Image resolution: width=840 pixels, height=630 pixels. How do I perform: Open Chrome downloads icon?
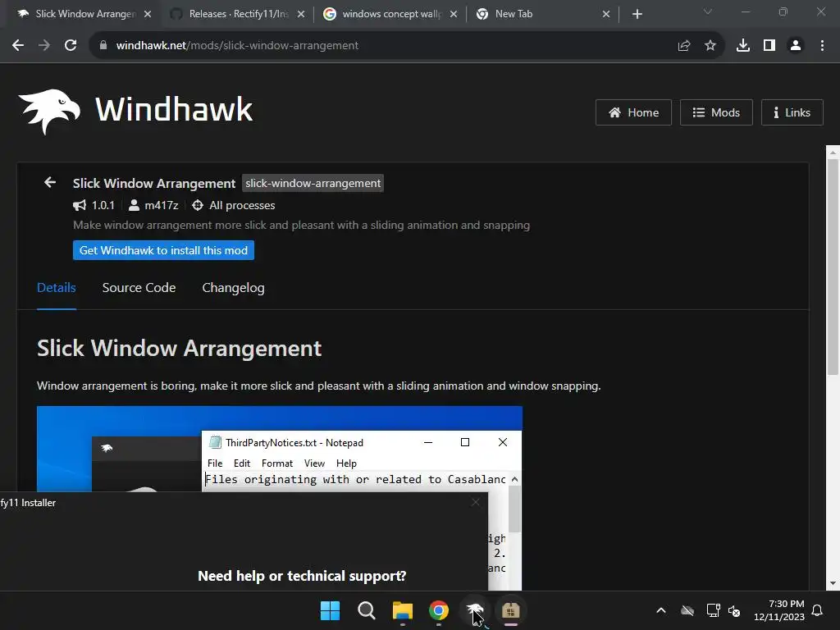(742, 46)
